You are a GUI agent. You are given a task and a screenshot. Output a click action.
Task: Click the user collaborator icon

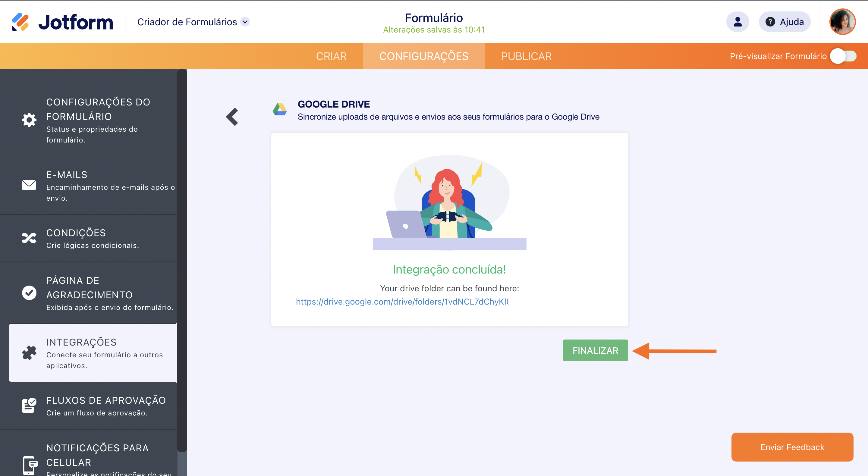point(737,22)
